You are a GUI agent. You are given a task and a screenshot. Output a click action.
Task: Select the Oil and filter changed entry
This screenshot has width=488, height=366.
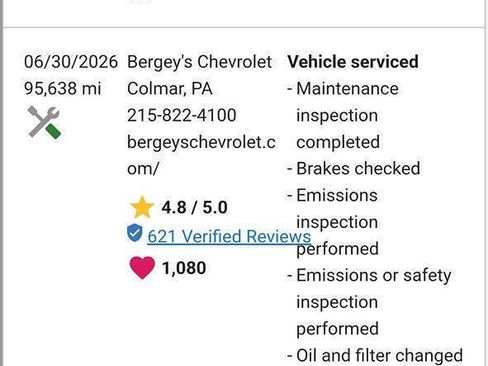(375, 355)
